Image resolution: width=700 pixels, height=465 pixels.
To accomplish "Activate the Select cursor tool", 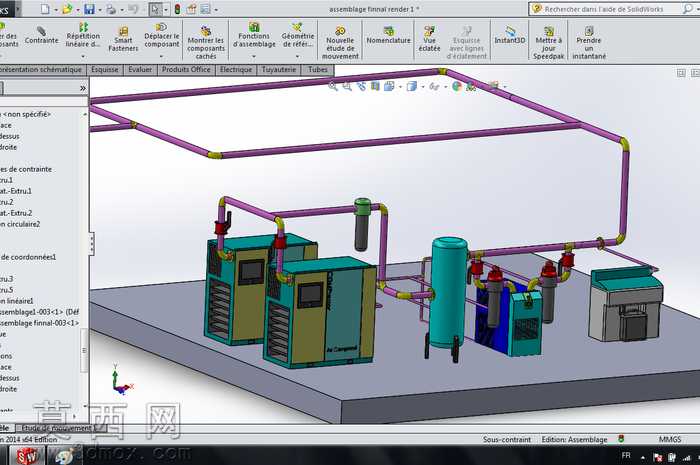I will coord(155,9).
